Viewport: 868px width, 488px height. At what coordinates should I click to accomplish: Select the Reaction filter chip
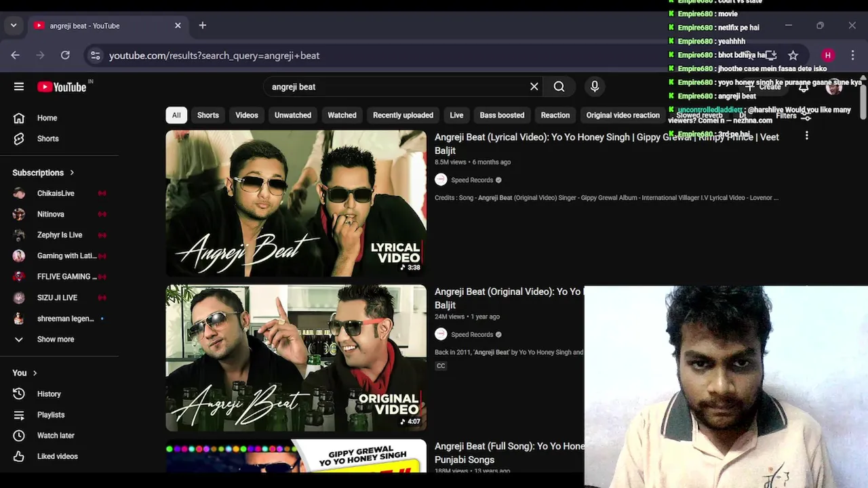pos(555,115)
